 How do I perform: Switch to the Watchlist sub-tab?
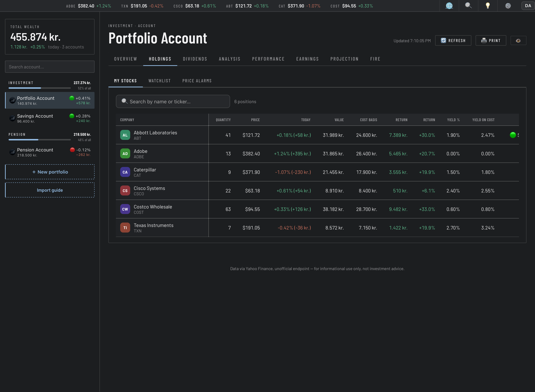pos(160,81)
